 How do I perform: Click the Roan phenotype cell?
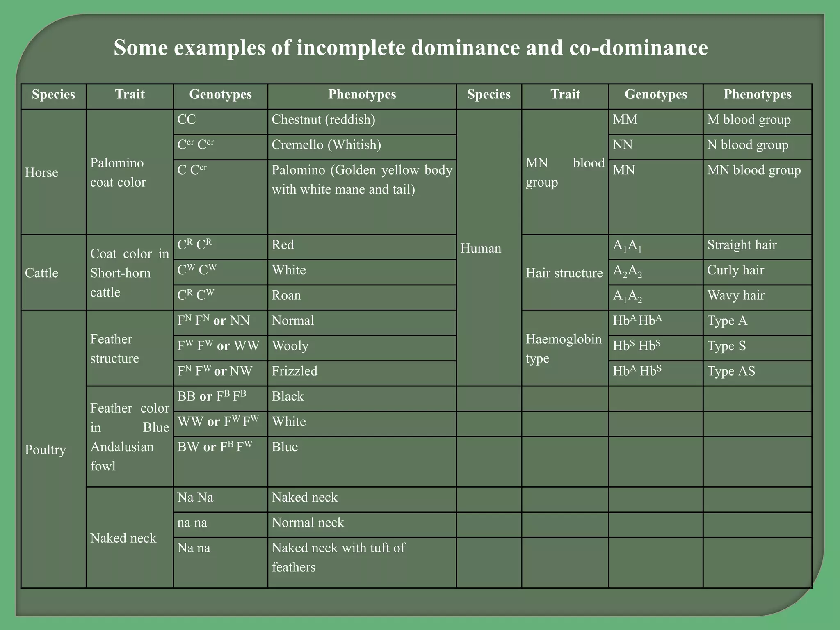click(286, 296)
